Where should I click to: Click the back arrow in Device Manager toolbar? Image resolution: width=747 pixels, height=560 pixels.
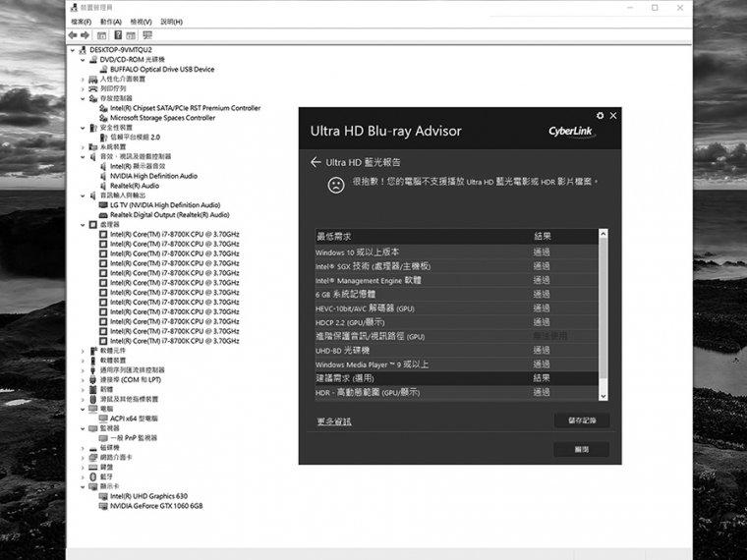73,35
